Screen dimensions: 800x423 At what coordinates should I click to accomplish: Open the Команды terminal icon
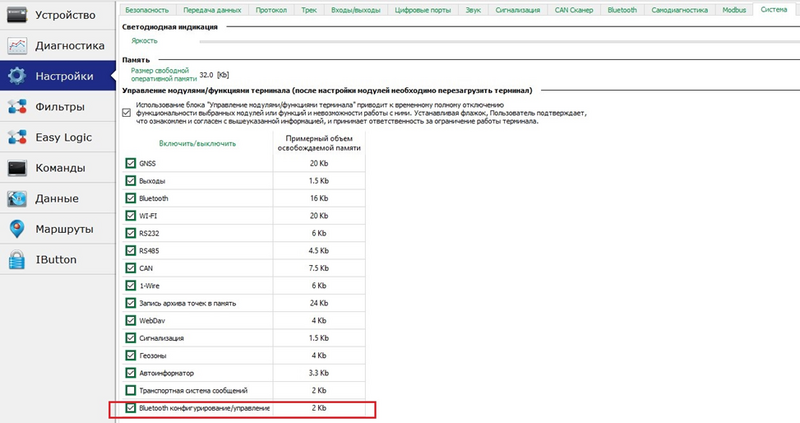click(x=17, y=168)
